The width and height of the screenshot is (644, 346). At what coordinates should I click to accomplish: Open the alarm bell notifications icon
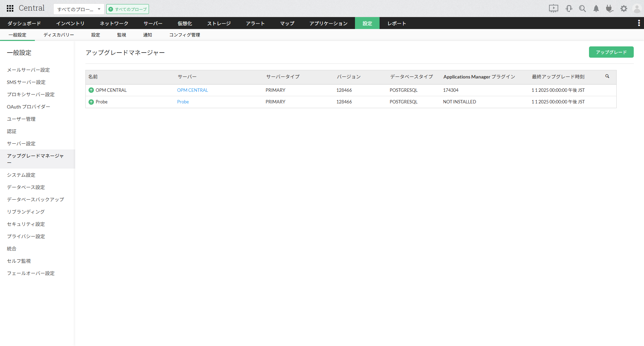coord(596,9)
